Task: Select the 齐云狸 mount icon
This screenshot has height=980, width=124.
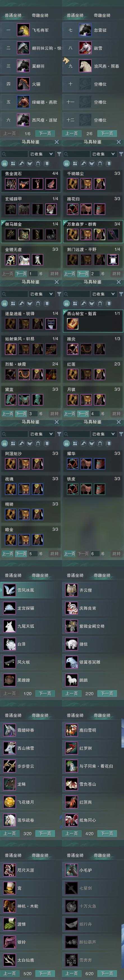Action: 71,590
